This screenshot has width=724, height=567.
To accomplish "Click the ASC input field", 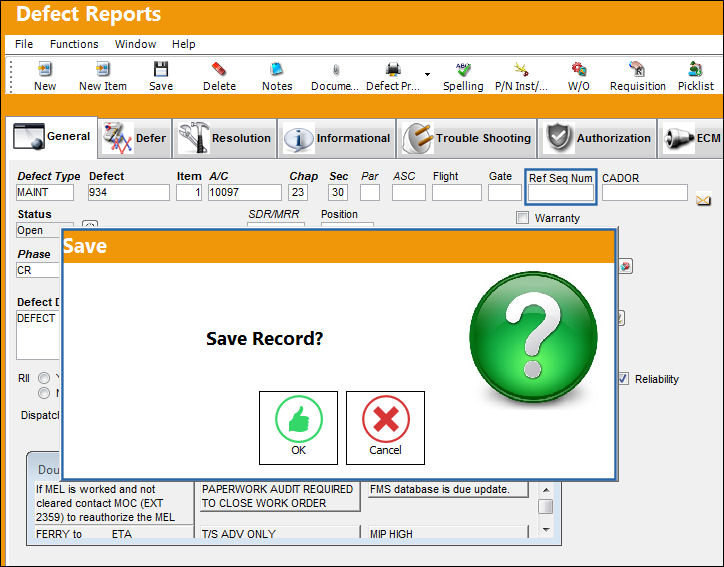I will click(409, 193).
